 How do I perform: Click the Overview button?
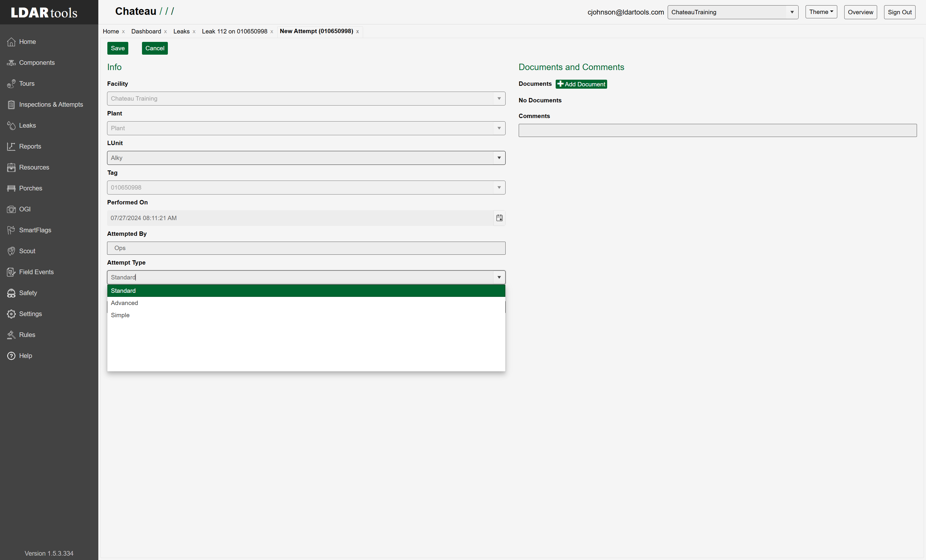pos(861,12)
